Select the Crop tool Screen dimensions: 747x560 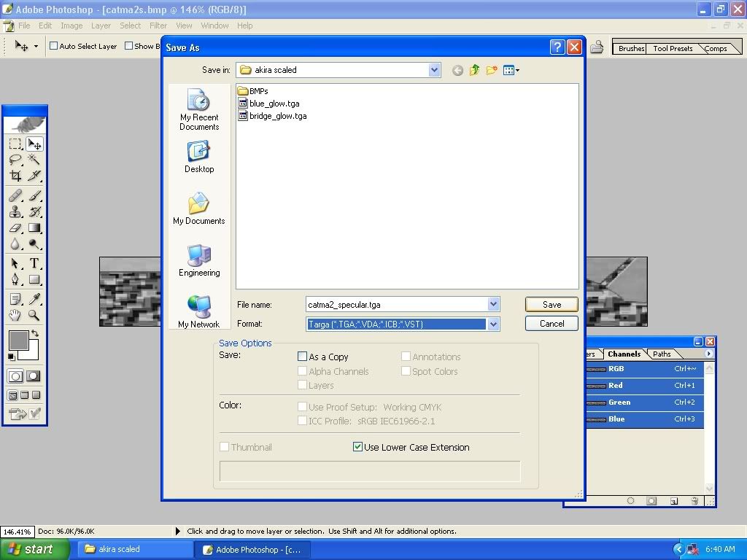tap(15, 176)
